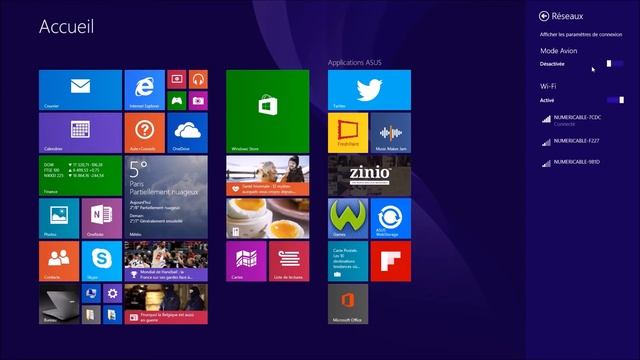Open the Mondial de handball sports tile
The width and height of the screenshot is (640, 360).
pos(166,261)
